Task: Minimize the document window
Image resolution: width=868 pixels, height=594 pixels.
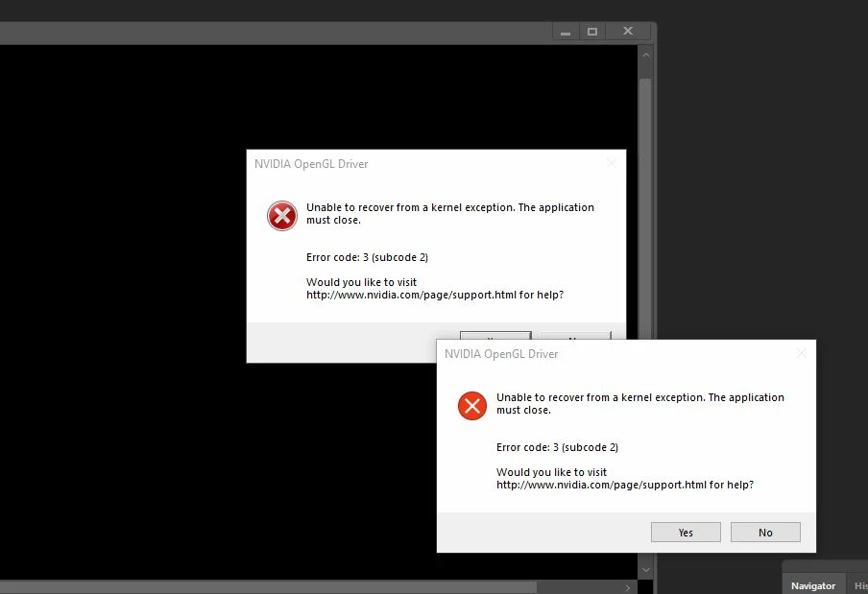Action: pos(566,32)
